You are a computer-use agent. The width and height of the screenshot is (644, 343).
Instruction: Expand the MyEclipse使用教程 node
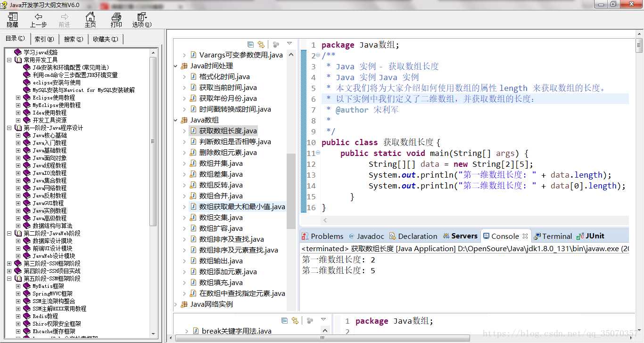click(x=18, y=105)
